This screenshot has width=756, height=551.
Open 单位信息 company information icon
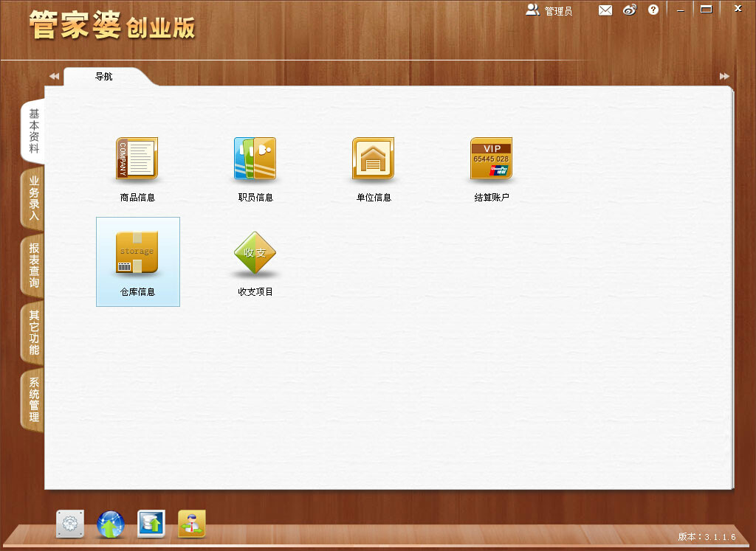tap(373, 159)
